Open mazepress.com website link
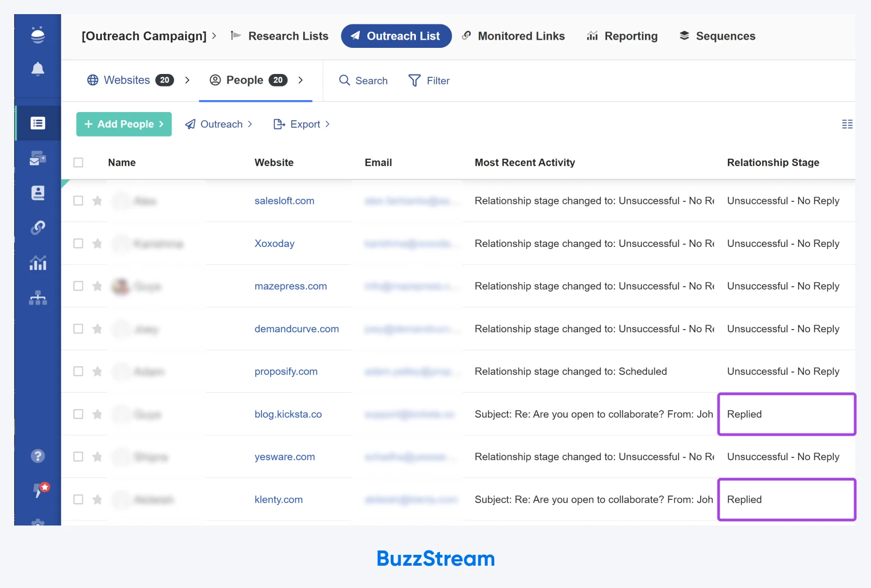The width and height of the screenshot is (871, 588). (291, 286)
